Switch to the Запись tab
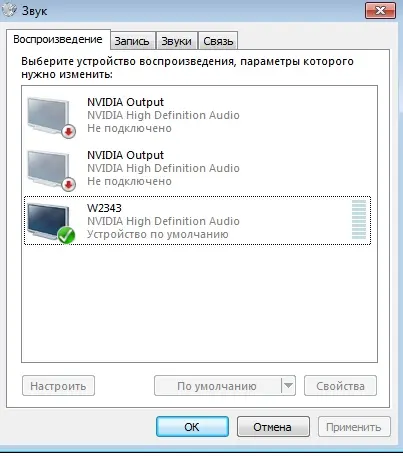Image resolution: width=403 pixels, height=456 pixels. point(132,41)
